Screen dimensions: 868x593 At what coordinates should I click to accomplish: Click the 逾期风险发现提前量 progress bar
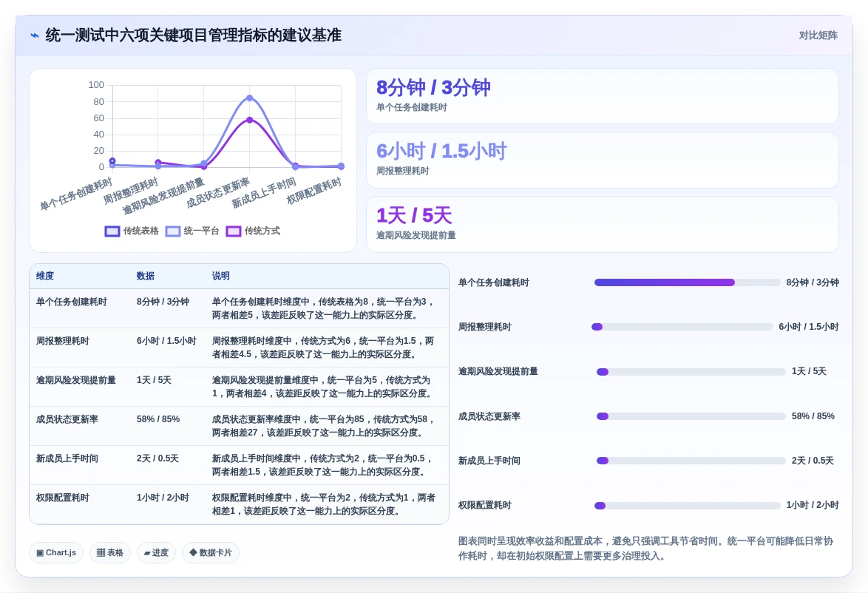tap(691, 371)
